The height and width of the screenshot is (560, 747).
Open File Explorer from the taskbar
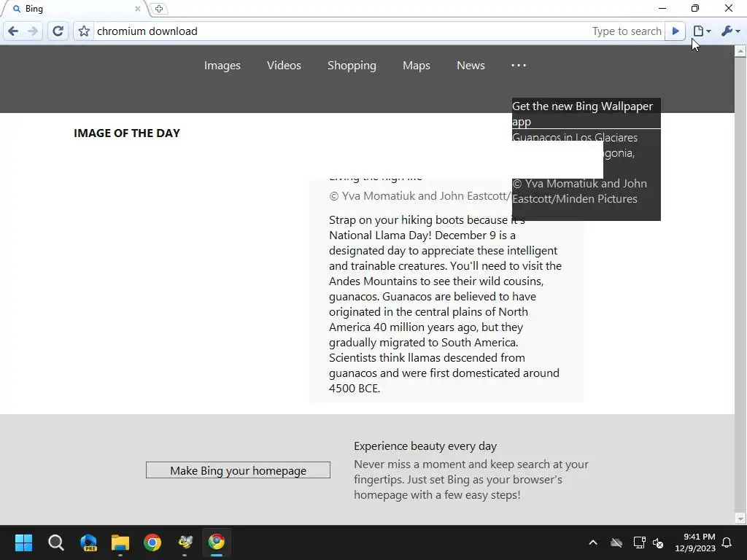tap(120, 542)
